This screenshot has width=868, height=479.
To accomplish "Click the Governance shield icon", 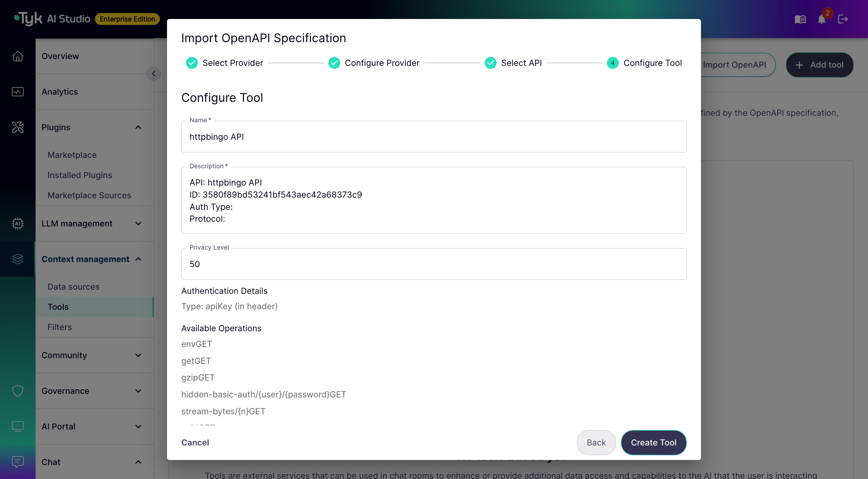I will pos(18,391).
